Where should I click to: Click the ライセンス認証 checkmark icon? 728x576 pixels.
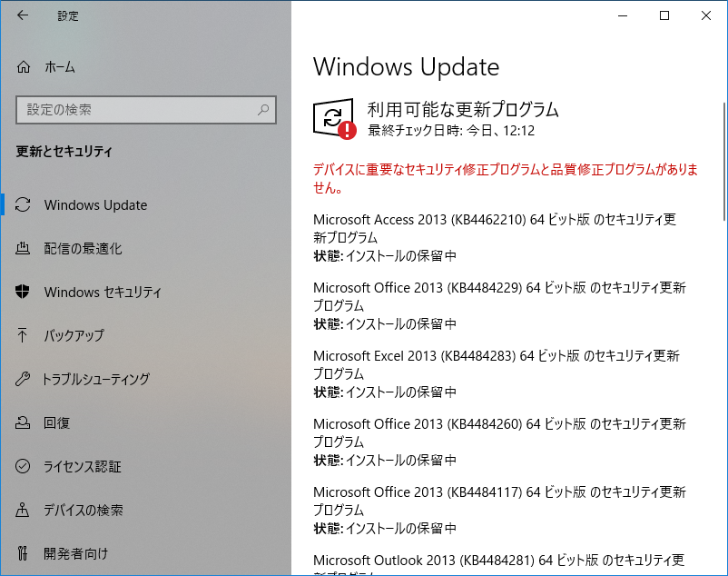(23, 466)
